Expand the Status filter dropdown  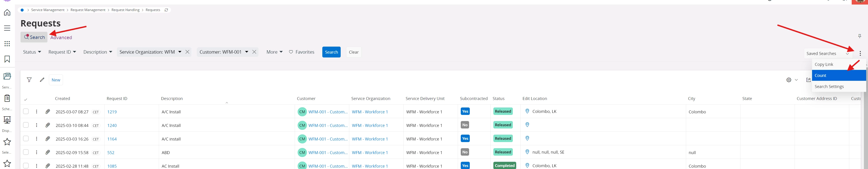tap(32, 52)
